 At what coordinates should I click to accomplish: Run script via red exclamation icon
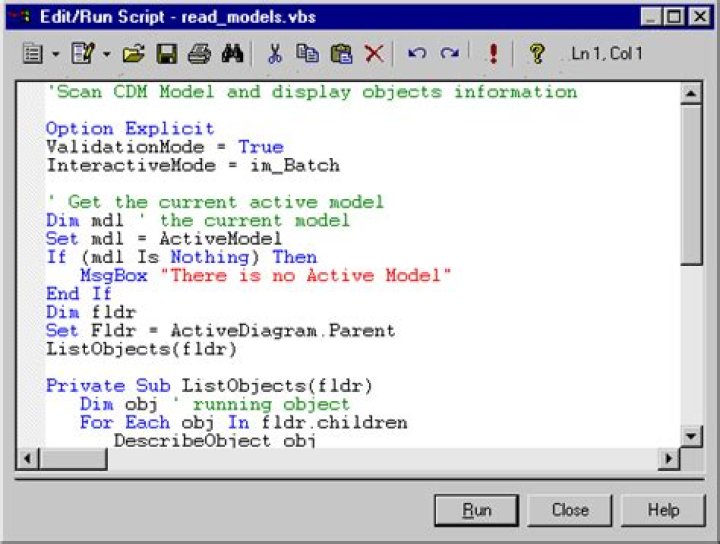(493, 53)
